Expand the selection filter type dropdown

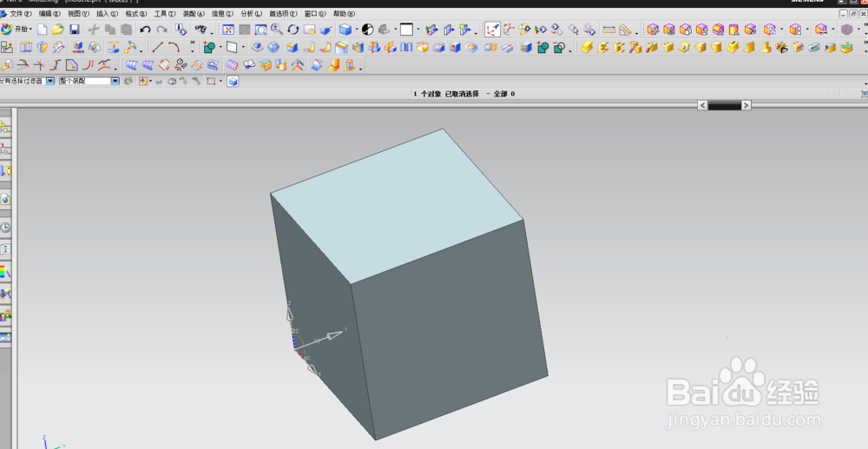pos(49,82)
